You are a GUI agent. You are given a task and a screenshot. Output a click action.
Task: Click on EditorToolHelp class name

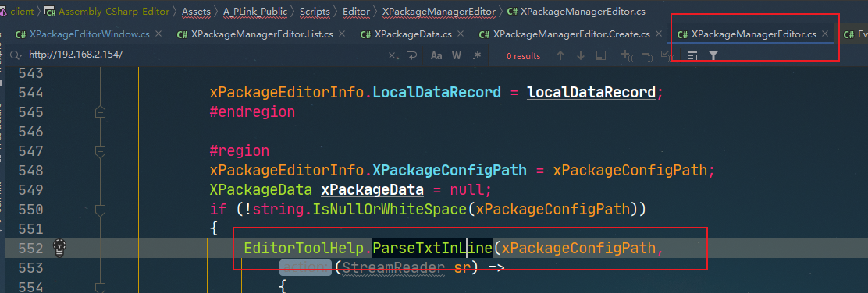tap(304, 249)
